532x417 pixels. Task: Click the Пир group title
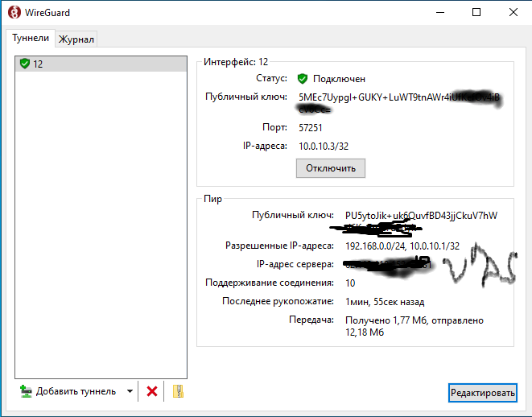pyautogui.click(x=212, y=199)
